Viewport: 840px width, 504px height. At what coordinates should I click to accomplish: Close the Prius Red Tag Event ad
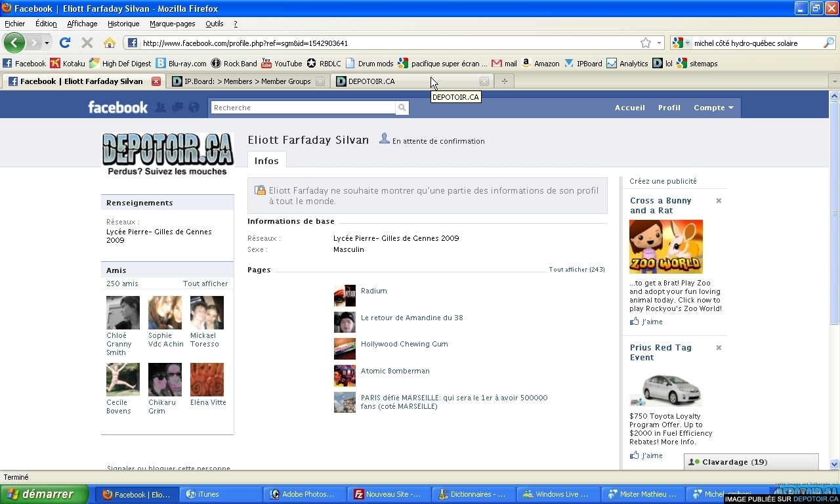point(719,348)
